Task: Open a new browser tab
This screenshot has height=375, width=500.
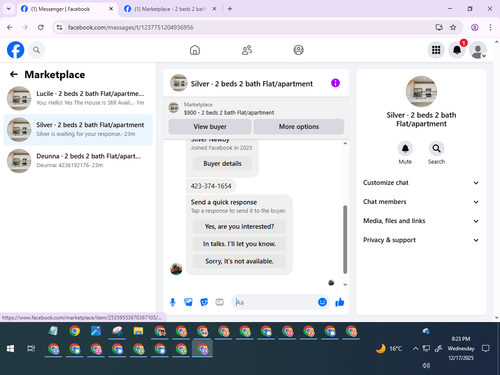Action: tap(230, 9)
